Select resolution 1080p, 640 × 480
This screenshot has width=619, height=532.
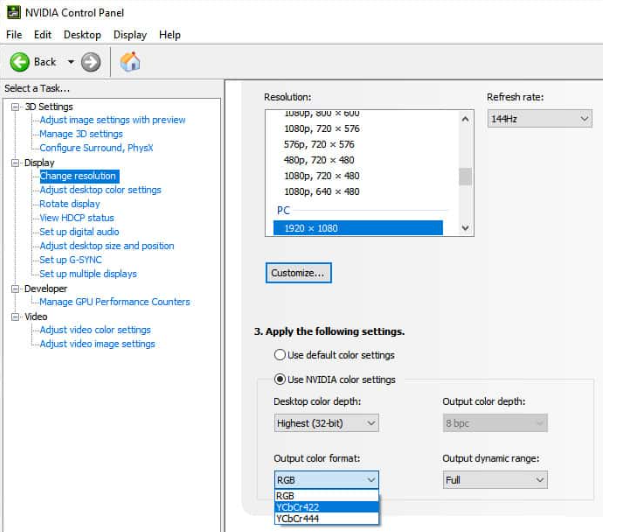(x=322, y=192)
